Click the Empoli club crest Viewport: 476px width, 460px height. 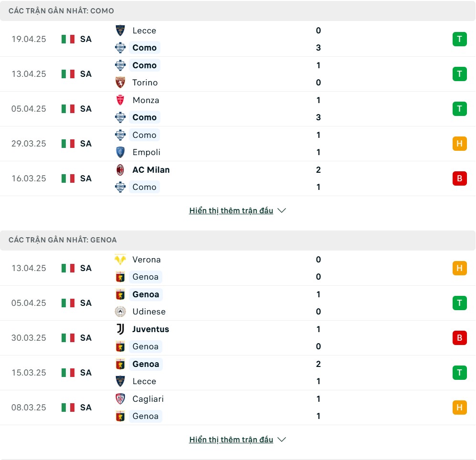(x=120, y=152)
